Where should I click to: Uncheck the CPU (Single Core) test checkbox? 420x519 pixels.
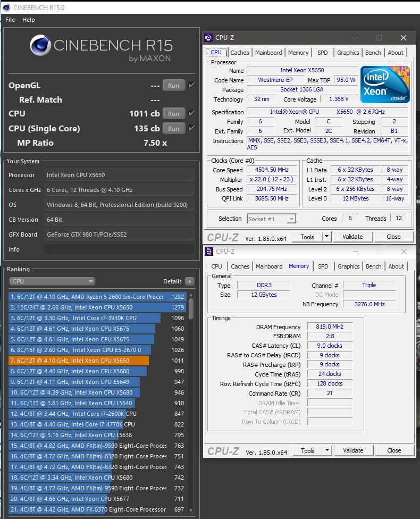click(x=191, y=128)
